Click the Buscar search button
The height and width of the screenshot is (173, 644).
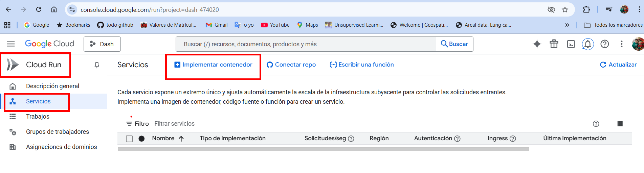454,44
